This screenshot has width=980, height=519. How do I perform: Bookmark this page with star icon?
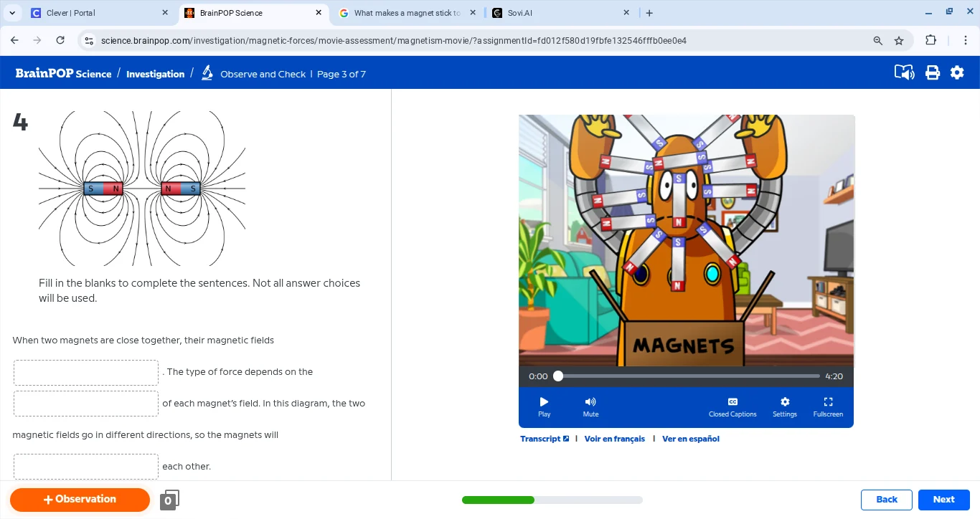tap(899, 41)
